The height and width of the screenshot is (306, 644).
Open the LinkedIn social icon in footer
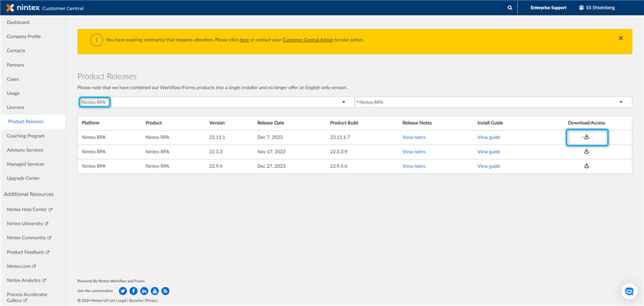[144, 291]
